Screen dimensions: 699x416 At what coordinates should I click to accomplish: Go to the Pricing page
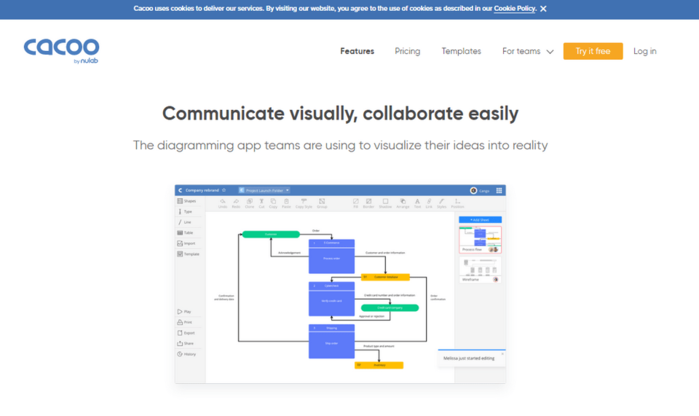[407, 51]
